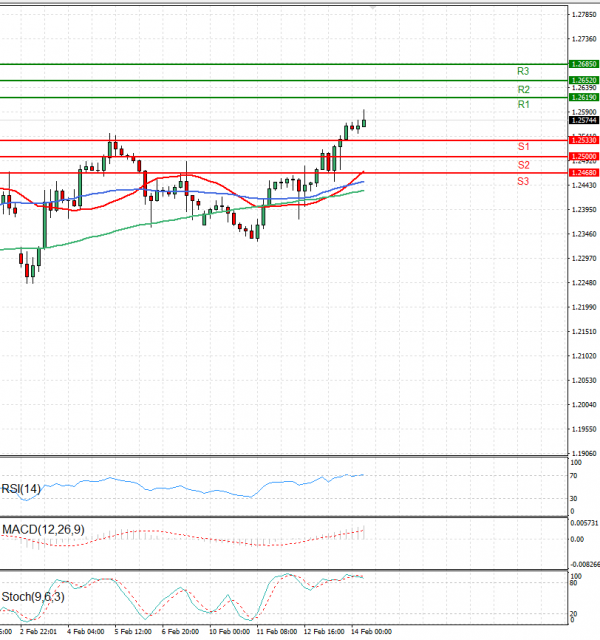This screenshot has height=640, width=600.
Task: Select the green 1.26190 price tag
Action: 584,97
